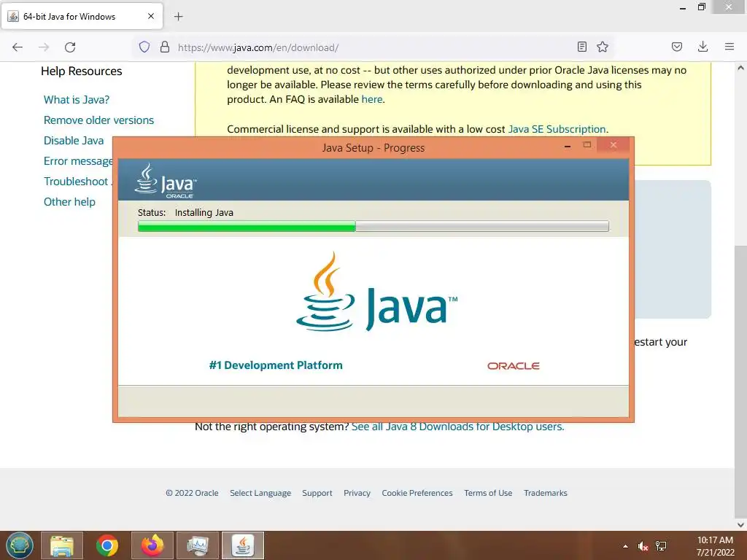Switch to Firefox taskbar icon
Viewport: 747px width, 560px height.
[152, 545]
